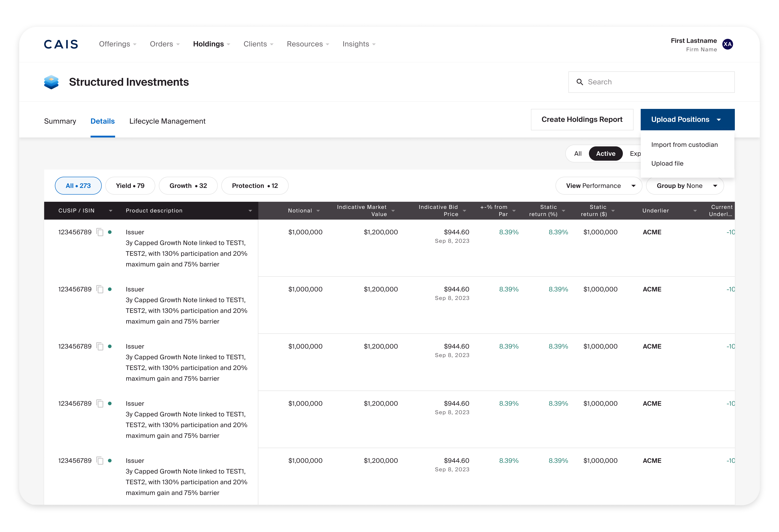The height and width of the screenshot is (532, 779).
Task: Click the XA user avatar icon
Action: pos(727,44)
